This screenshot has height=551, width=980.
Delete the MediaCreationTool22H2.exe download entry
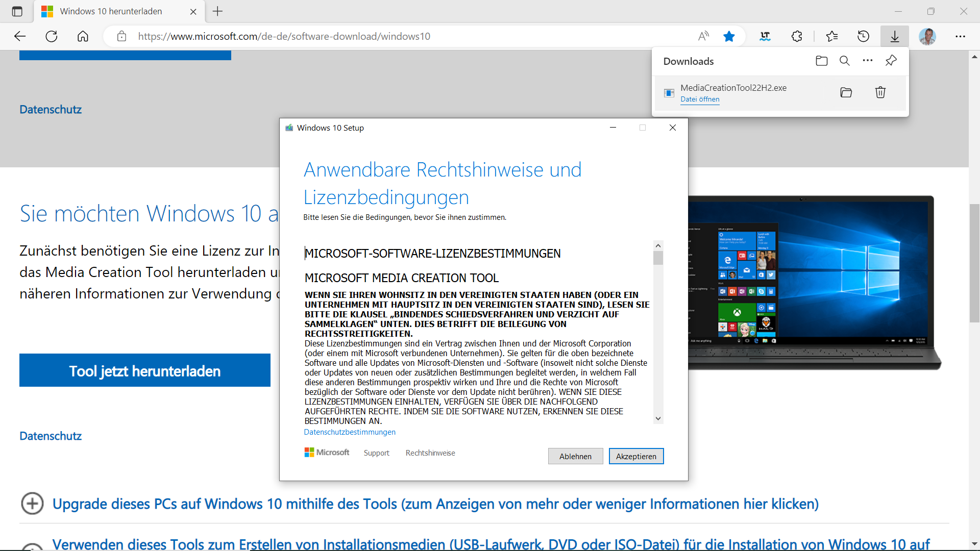[880, 92]
